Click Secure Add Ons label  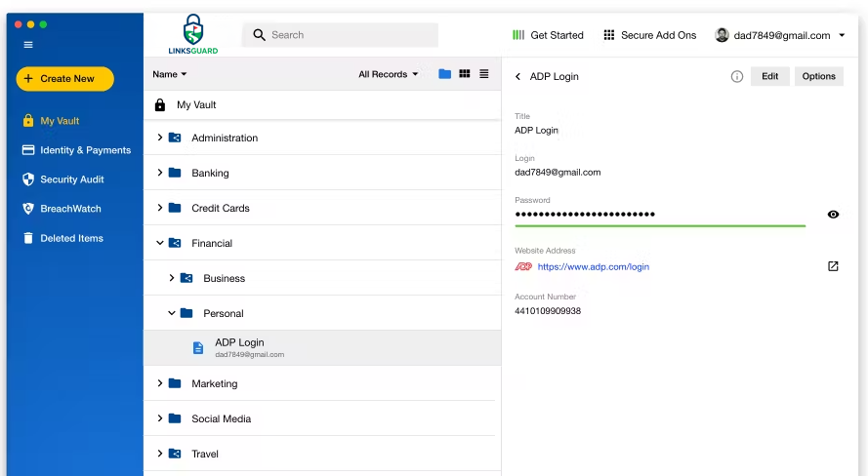pos(659,35)
